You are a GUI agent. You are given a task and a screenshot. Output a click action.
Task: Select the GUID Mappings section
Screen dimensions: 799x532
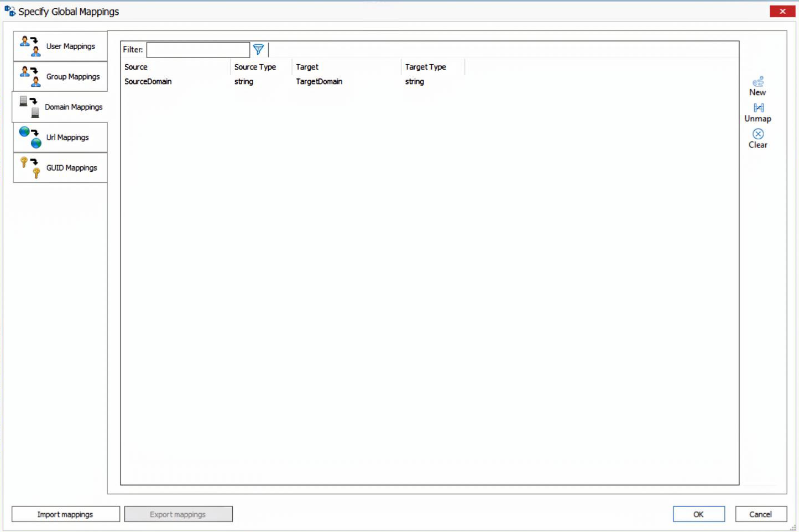point(70,167)
